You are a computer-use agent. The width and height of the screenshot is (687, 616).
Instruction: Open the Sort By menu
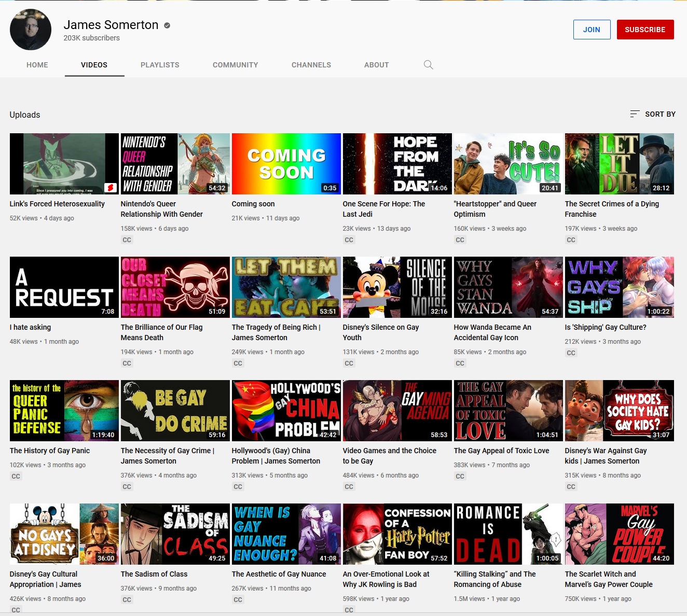pos(653,114)
